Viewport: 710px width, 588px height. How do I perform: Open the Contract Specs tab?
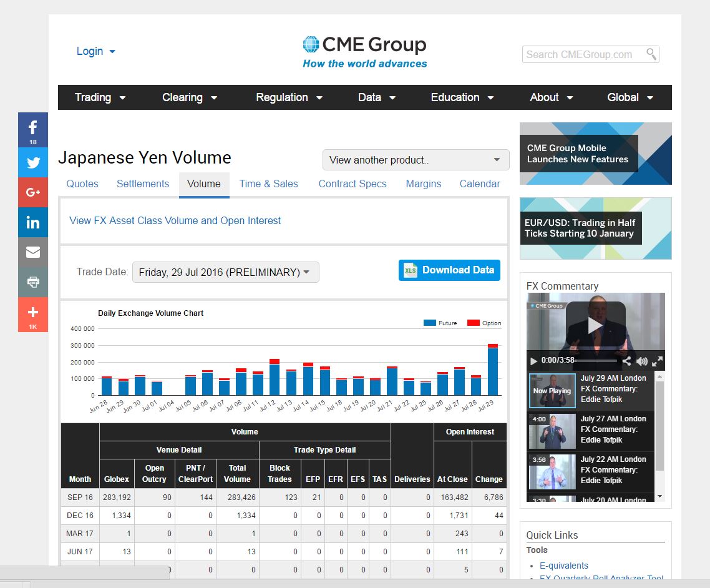coord(353,184)
